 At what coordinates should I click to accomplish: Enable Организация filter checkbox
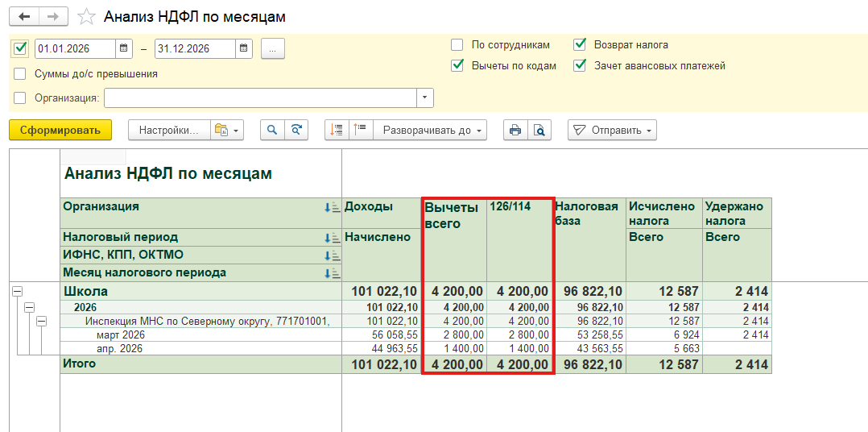tap(20, 98)
